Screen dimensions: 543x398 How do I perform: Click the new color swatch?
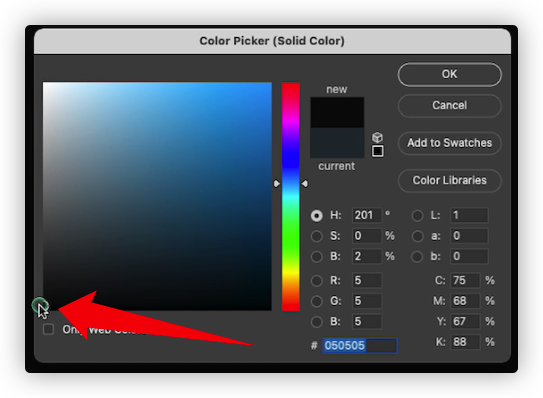point(337,113)
